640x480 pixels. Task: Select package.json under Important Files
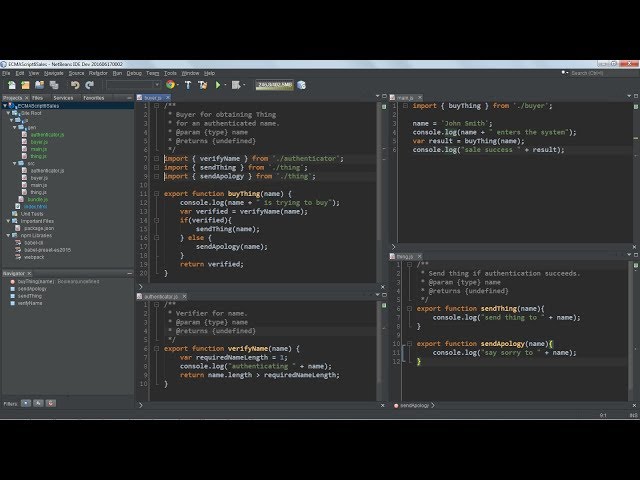[x=39, y=229]
